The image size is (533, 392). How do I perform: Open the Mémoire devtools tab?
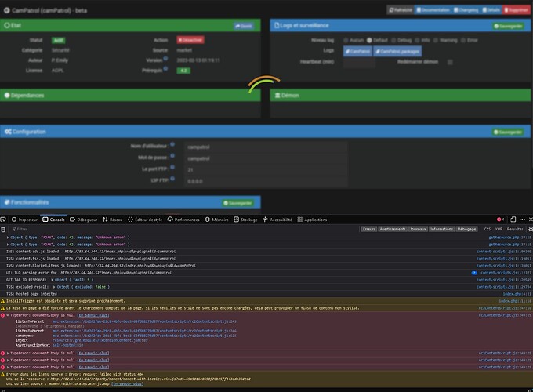click(x=217, y=220)
